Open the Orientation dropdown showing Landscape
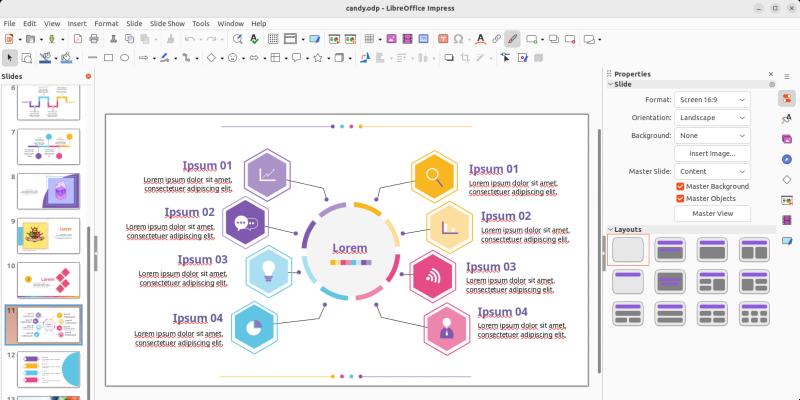Viewport: 800px width, 400px height. 712,117
